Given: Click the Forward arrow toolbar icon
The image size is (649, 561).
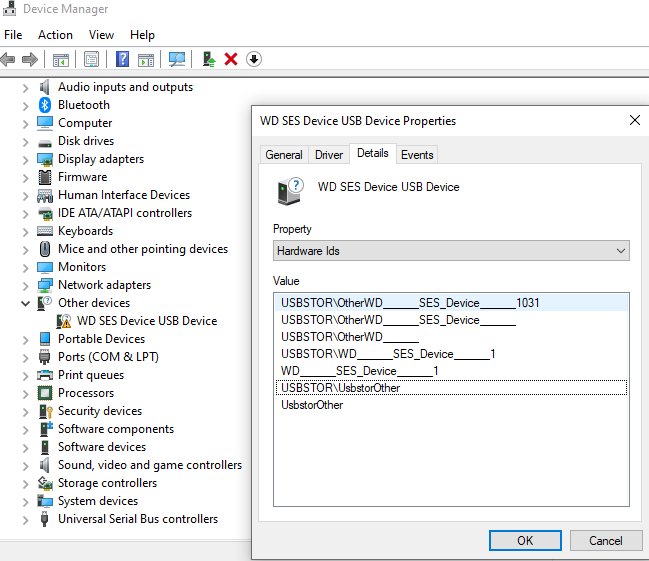Looking at the screenshot, I should click(x=30, y=60).
